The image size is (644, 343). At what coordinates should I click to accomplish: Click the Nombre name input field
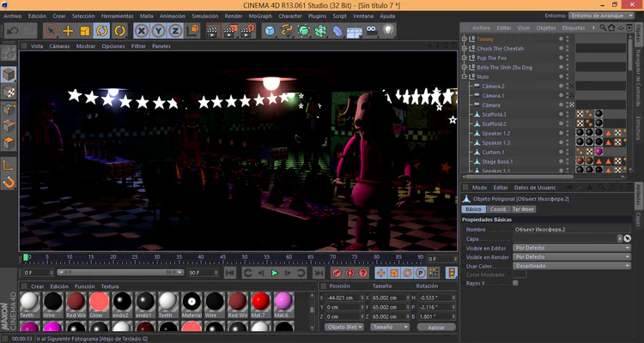(x=572, y=229)
